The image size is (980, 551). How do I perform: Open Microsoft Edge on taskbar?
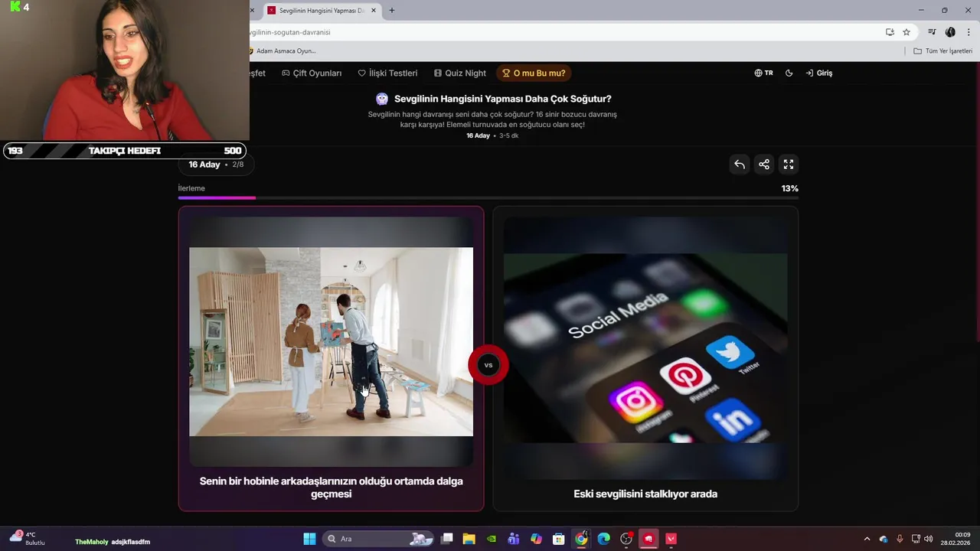(x=603, y=539)
